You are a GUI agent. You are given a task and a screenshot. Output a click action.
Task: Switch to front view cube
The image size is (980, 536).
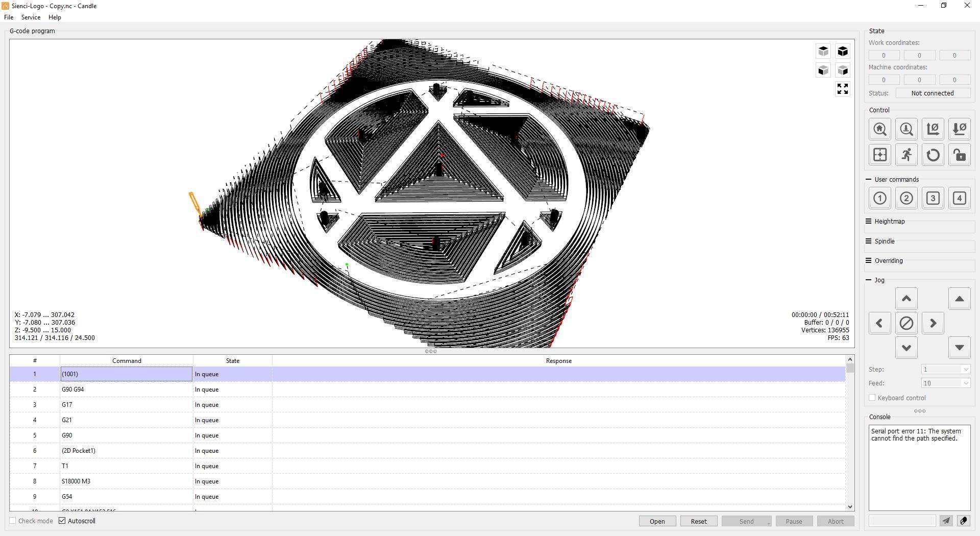point(823,70)
